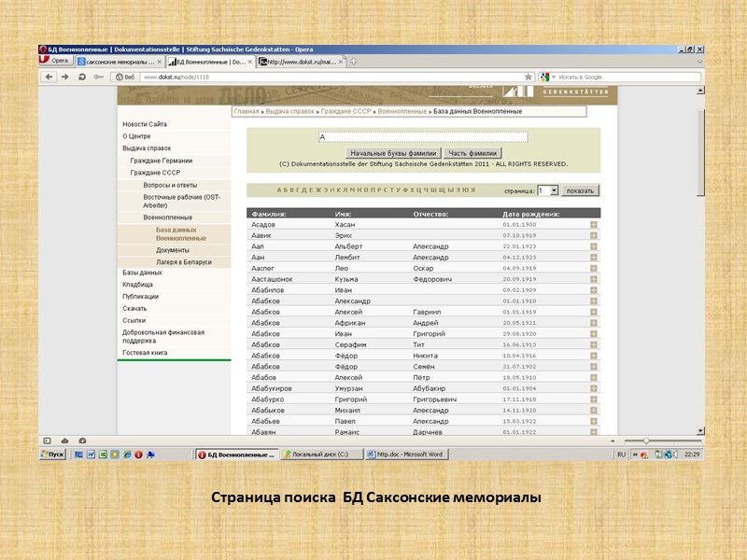This screenshot has width=747, height=560.
Task: Expand the Абабьев Павел row plus icon
Action: click(594, 421)
